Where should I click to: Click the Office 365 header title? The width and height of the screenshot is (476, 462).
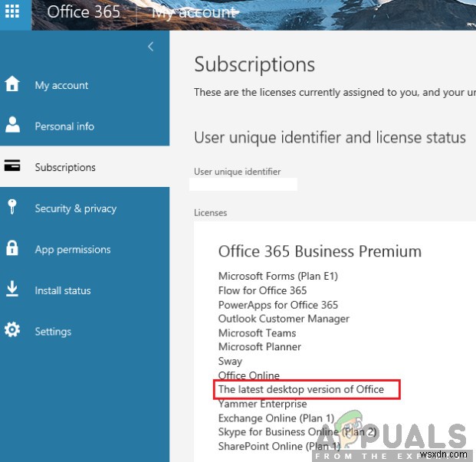[84, 12]
